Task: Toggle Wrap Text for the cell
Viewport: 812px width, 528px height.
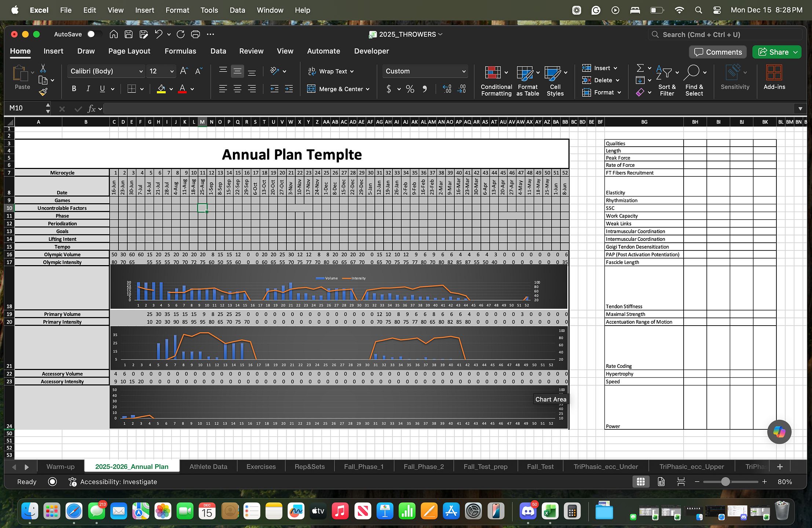Action: coord(331,71)
